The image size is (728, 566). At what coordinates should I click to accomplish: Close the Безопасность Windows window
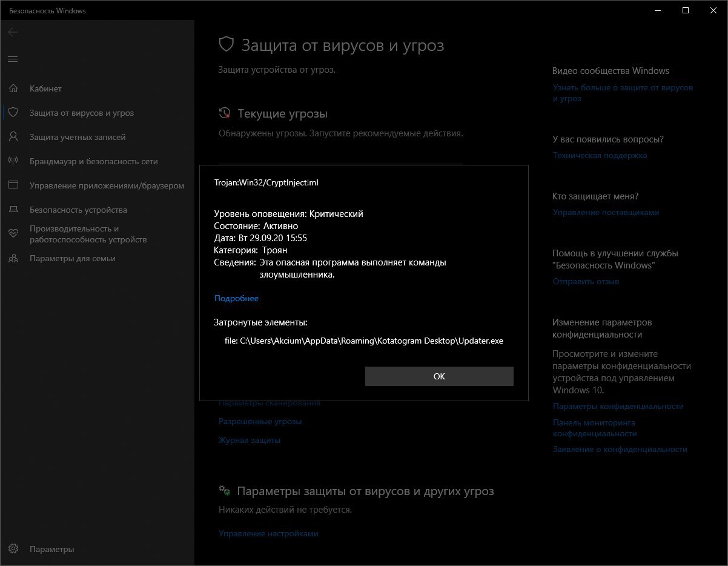click(x=713, y=10)
